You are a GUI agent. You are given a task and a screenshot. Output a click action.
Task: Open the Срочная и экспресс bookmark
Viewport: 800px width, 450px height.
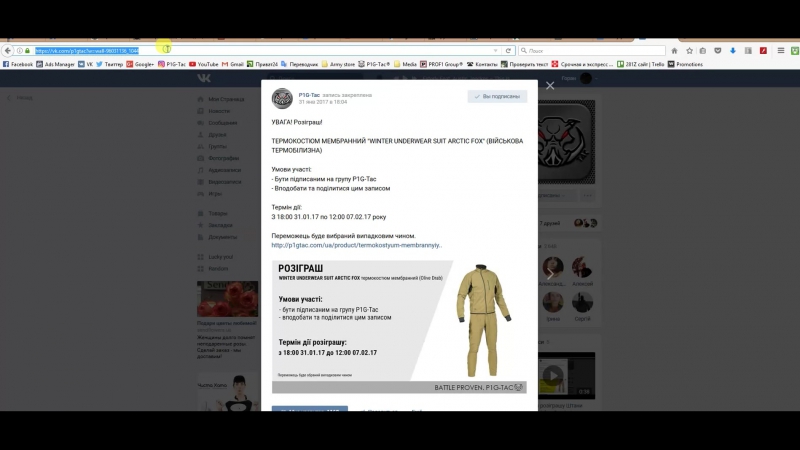click(x=583, y=64)
